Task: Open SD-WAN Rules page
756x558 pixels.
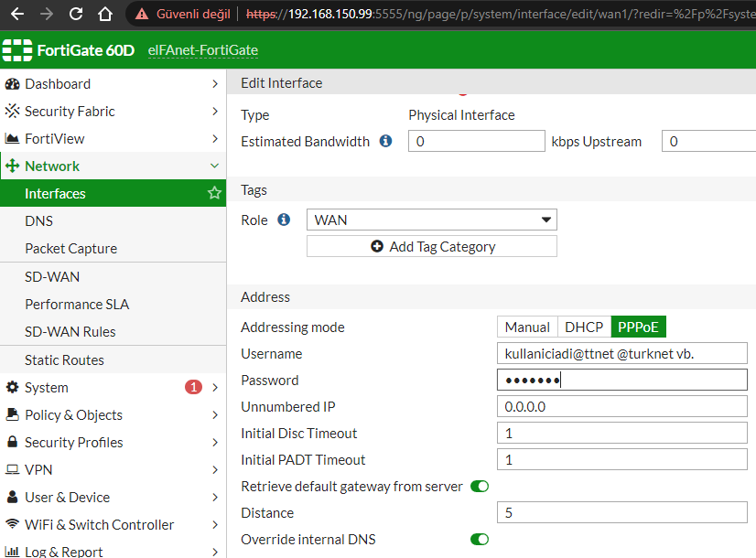Action: pyautogui.click(x=70, y=331)
